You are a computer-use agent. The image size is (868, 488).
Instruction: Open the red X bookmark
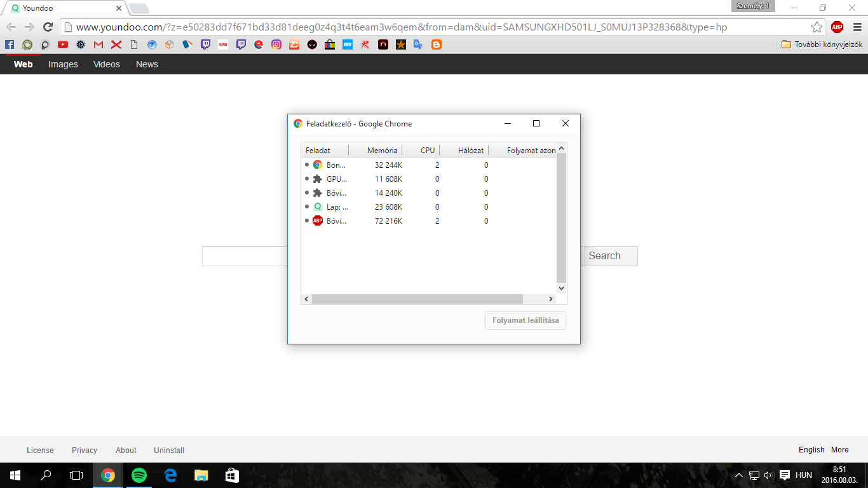point(116,44)
